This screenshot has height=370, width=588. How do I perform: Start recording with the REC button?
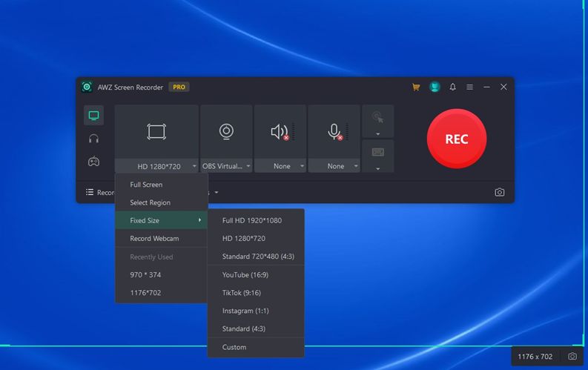point(456,139)
